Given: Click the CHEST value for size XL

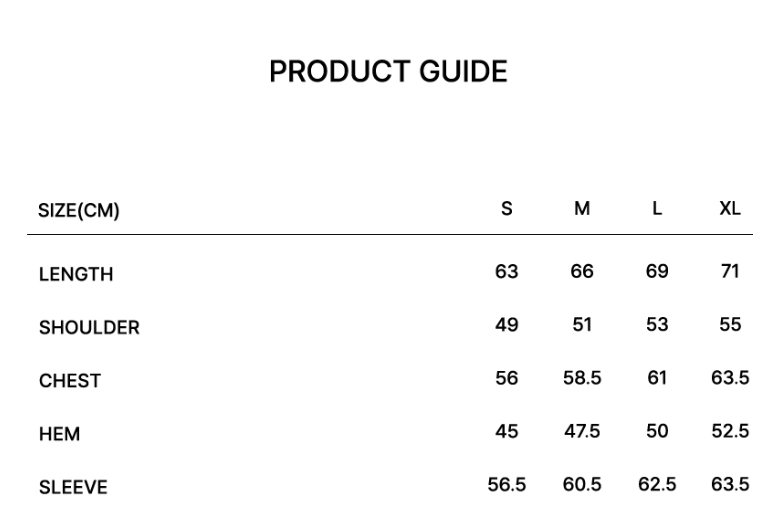Looking at the screenshot, I should pyautogui.click(x=730, y=378).
